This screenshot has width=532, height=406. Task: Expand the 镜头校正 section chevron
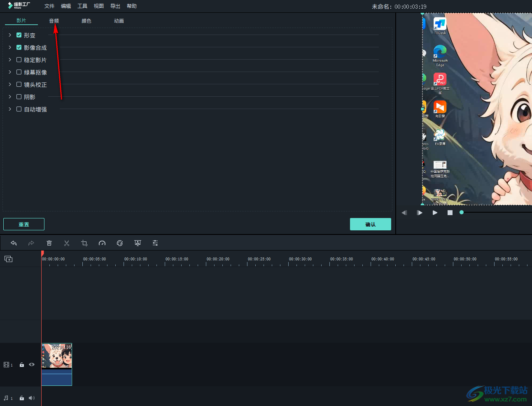[x=10, y=84]
